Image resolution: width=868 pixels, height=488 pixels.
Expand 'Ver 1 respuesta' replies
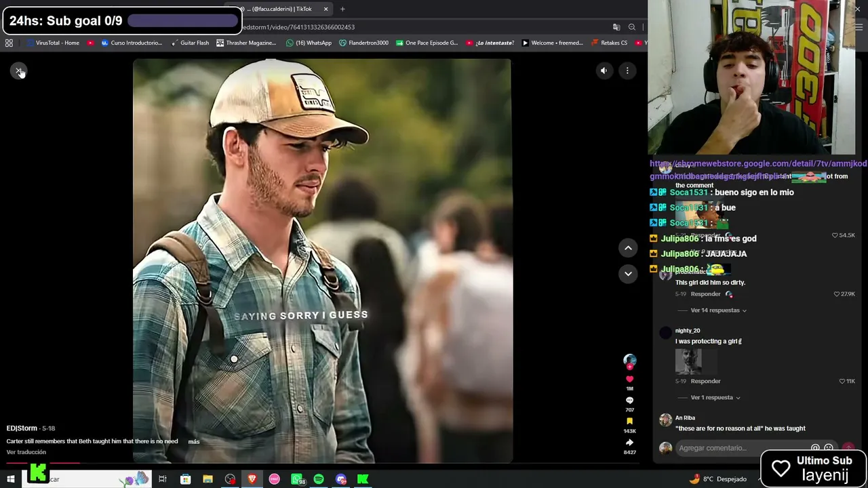pyautogui.click(x=715, y=397)
